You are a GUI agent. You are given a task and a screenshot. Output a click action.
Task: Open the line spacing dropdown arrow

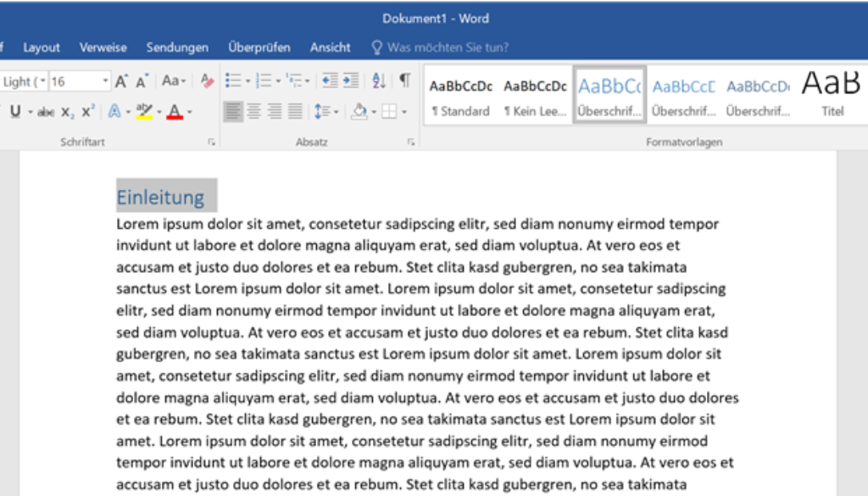336,113
